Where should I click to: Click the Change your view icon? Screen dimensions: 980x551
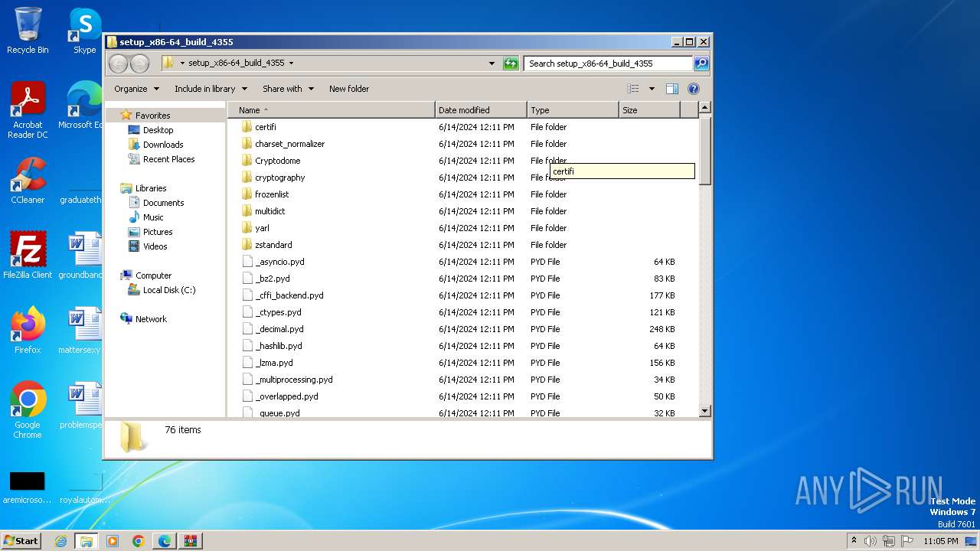[633, 89]
